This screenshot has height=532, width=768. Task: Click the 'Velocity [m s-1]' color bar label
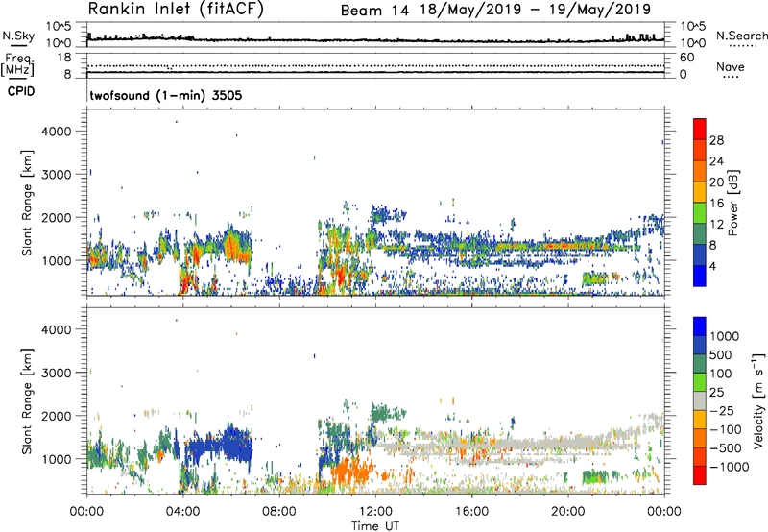[758, 400]
